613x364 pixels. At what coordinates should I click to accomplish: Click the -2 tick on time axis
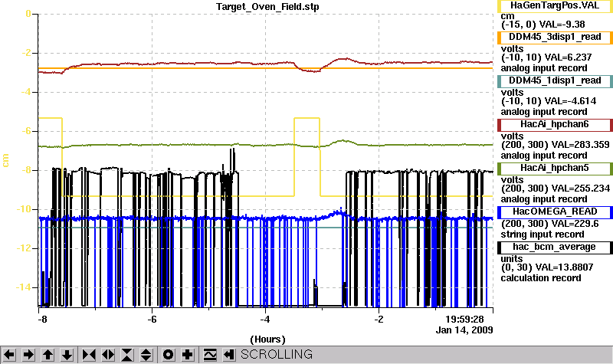pyautogui.click(x=379, y=320)
